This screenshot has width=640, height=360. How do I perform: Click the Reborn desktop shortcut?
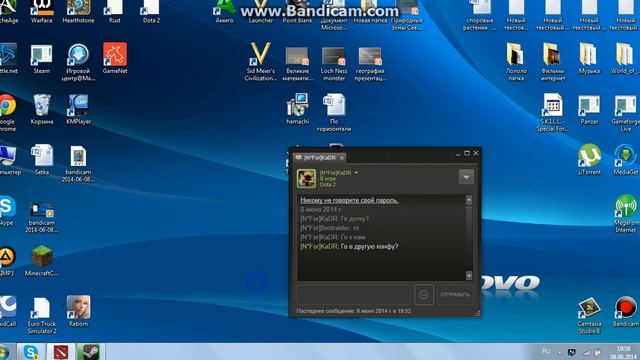point(78,311)
